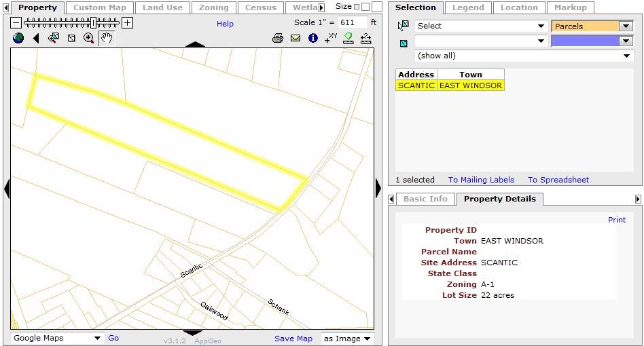The width and height of the screenshot is (644, 346).
Task: Click the Save Map link
Action: pos(293,339)
